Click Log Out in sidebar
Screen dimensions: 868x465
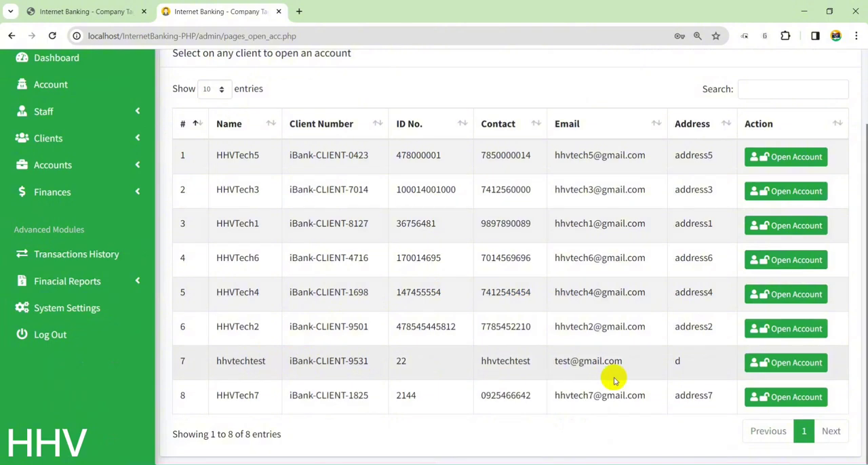pos(50,334)
